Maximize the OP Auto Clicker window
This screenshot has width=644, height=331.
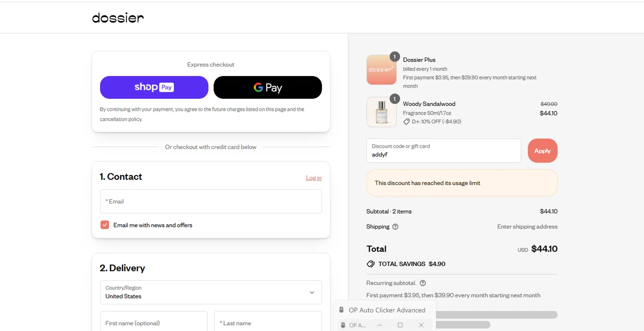pos(400,325)
